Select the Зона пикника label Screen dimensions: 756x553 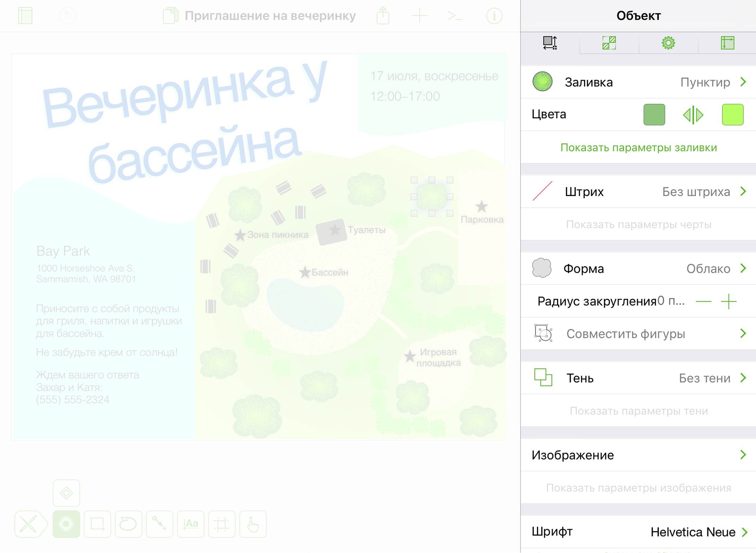[277, 234]
